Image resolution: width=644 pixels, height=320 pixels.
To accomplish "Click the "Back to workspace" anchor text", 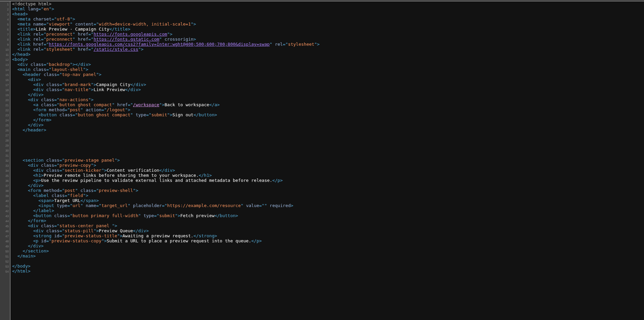I will pos(187,105).
